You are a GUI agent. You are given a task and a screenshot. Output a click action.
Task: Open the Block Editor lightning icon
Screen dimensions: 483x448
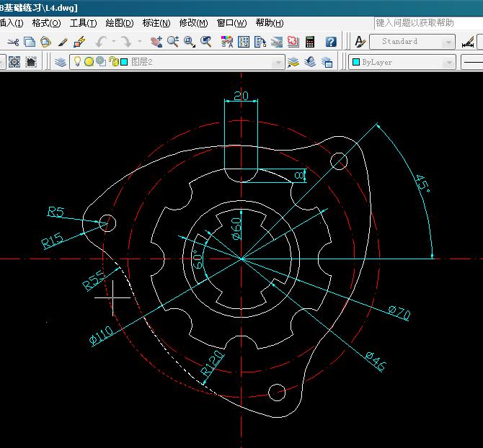coord(79,42)
